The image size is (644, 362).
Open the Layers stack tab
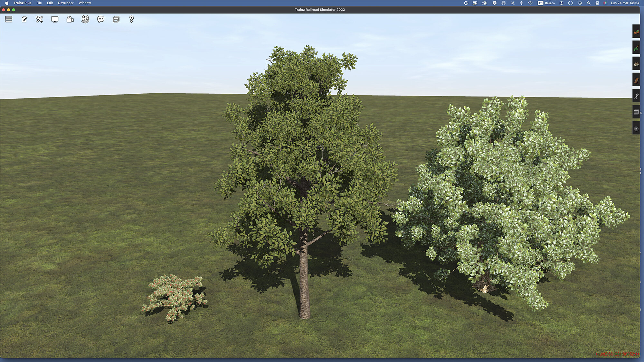pyautogui.click(x=636, y=112)
